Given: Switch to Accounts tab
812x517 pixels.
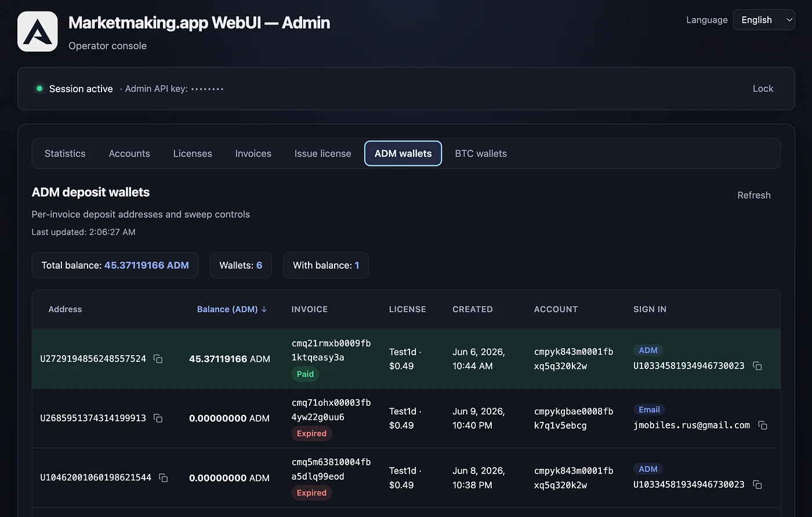Looking at the screenshot, I should coord(129,153).
